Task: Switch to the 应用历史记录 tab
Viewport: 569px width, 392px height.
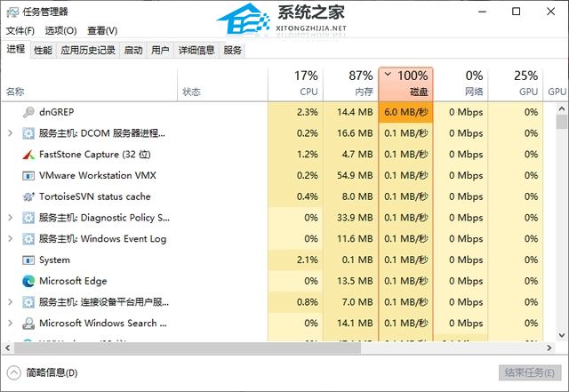Action: point(88,50)
